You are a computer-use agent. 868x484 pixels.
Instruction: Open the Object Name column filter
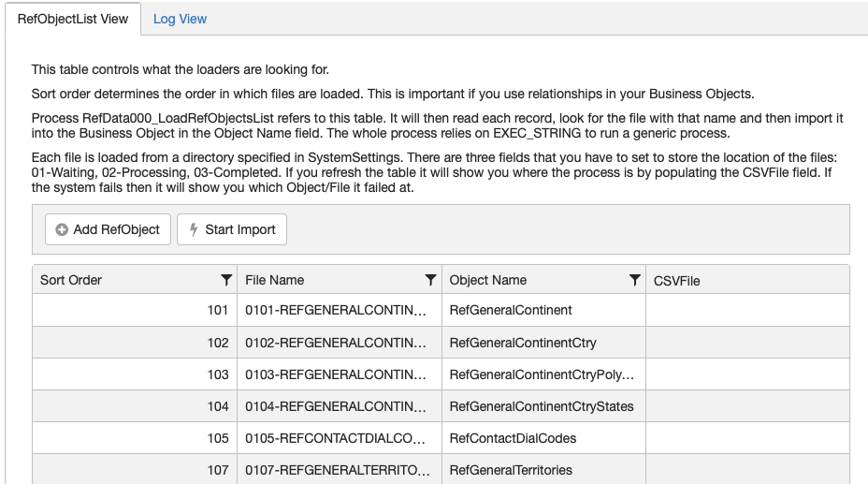click(635, 280)
